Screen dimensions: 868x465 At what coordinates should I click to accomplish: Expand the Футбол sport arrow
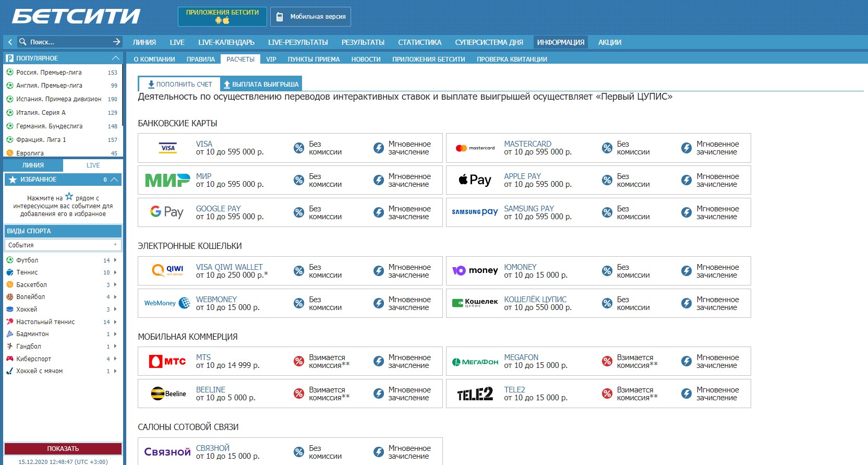click(x=115, y=260)
